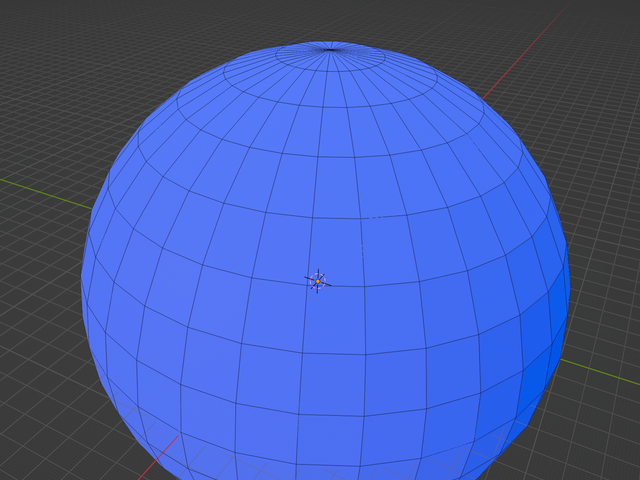Select the top pole vertex of the sphere
Viewport: 640px width, 480px height.
pyautogui.click(x=330, y=50)
